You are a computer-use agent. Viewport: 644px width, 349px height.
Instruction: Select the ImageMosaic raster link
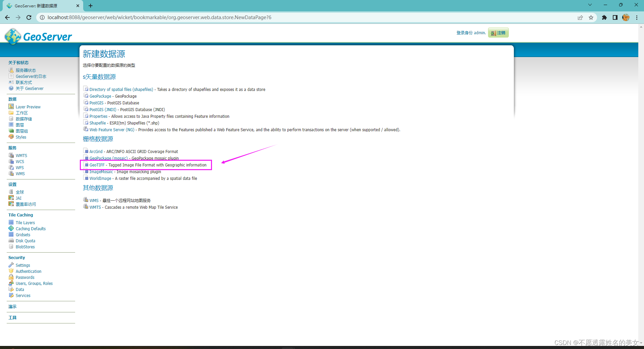(x=101, y=172)
